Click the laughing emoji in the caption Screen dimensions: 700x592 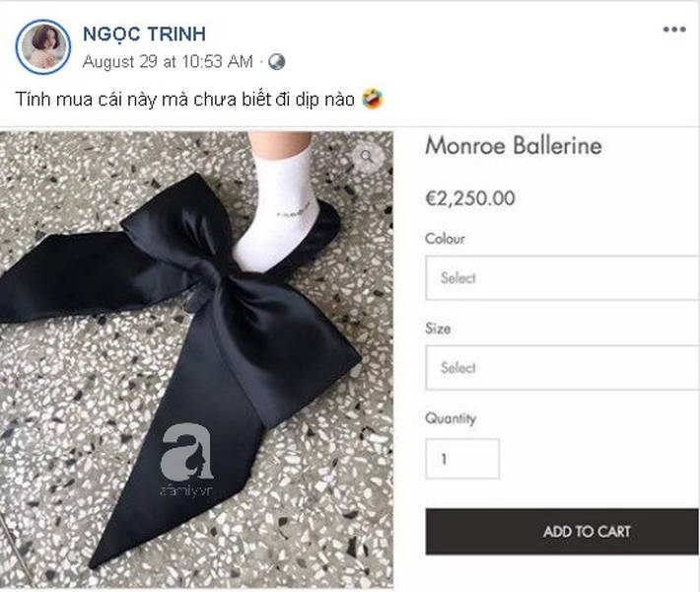point(372,100)
